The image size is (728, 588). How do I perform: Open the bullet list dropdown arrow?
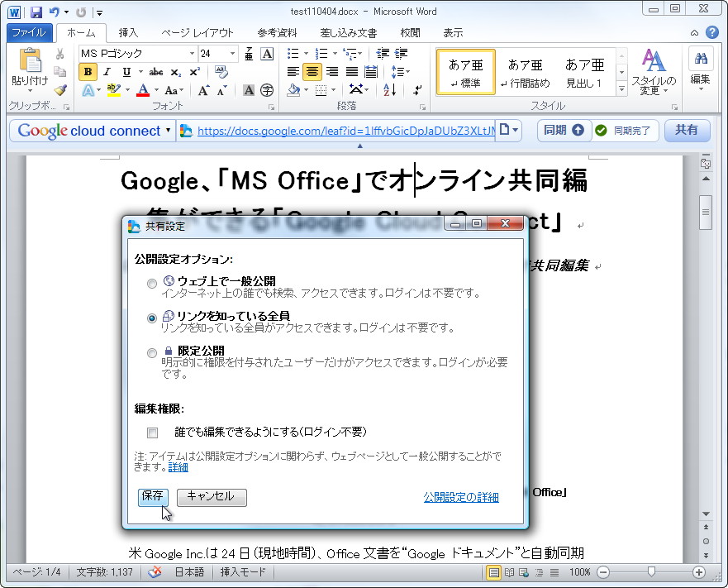(306, 53)
